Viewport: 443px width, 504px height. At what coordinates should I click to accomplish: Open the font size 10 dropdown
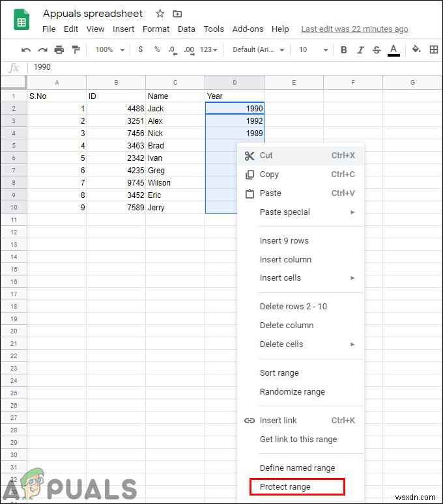point(313,50)
